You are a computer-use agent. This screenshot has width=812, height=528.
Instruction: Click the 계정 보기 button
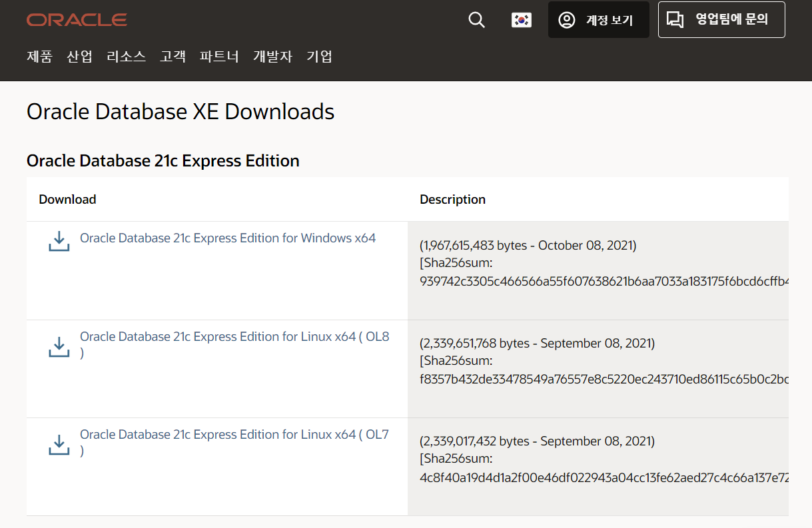click(x=598, y=20)
